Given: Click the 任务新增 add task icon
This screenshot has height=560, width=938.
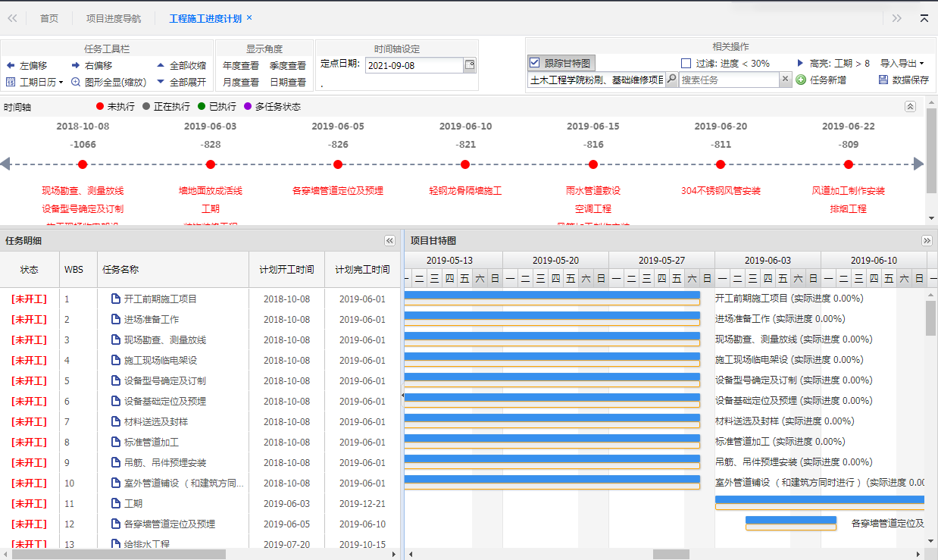Looking at the screenshot, I should coord(801,80).
